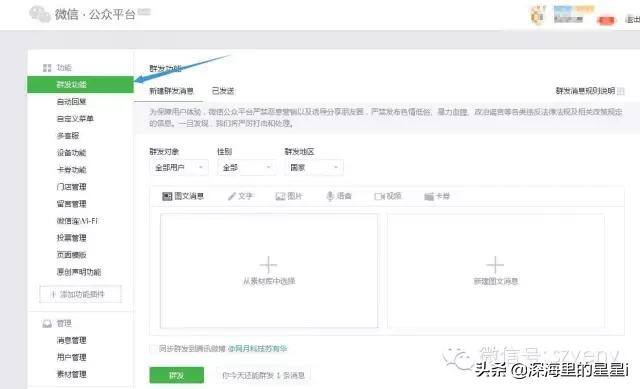The width and height of the screenshot is (640, 389).
Task: Open 留言管理 in the sidebar
Action: [71, 204]
